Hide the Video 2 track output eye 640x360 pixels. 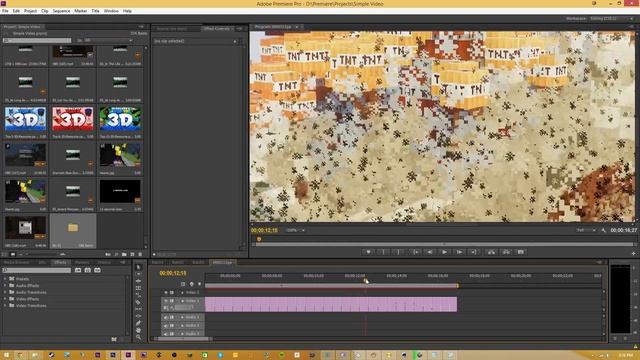click(x=165, y=293)
